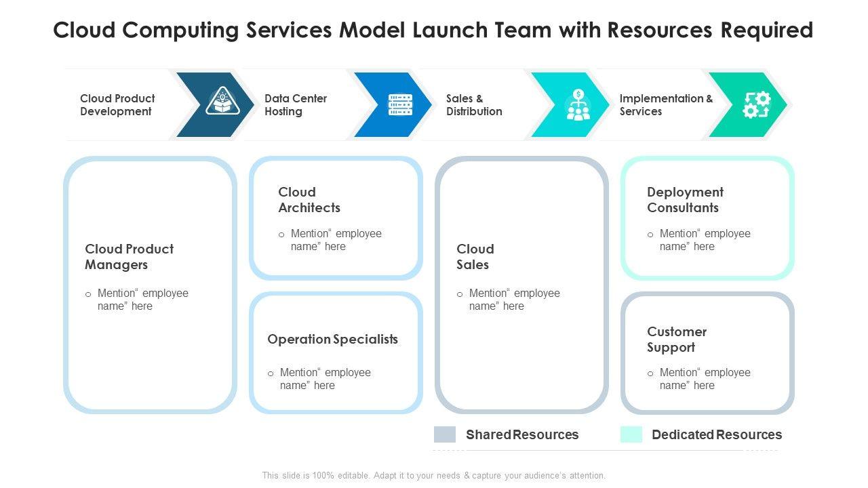Image resolution: width=868 pixels, height=488 pixels.
Task: Click the Sales & Distribution stage label
Action: [474, 105]
